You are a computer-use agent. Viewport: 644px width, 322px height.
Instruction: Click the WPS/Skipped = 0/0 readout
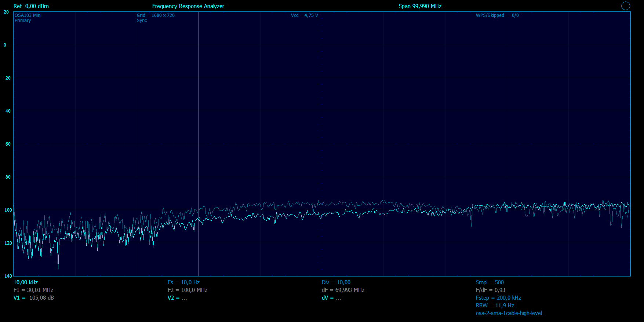[x=497, y=15]
